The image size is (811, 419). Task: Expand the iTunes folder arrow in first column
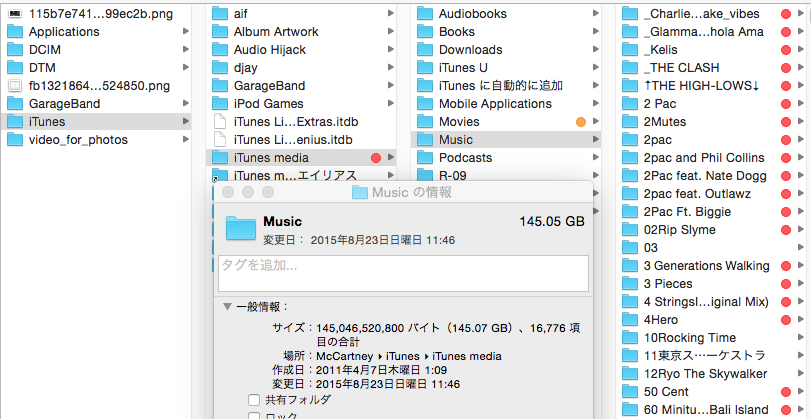(186, 122)
